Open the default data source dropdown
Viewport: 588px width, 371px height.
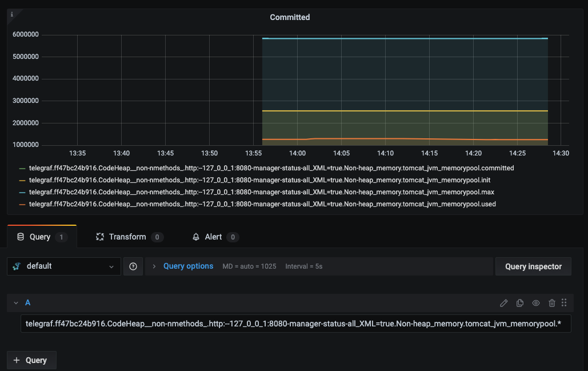pos(64,266)
